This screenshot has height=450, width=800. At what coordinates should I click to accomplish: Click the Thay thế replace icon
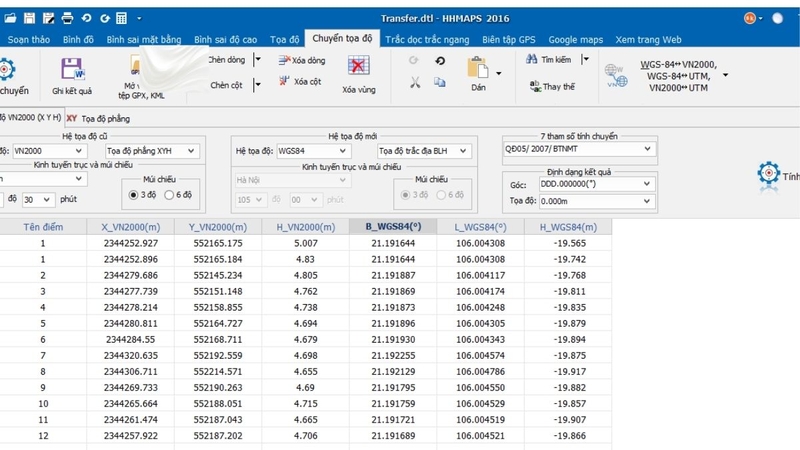tap(535, 86)
